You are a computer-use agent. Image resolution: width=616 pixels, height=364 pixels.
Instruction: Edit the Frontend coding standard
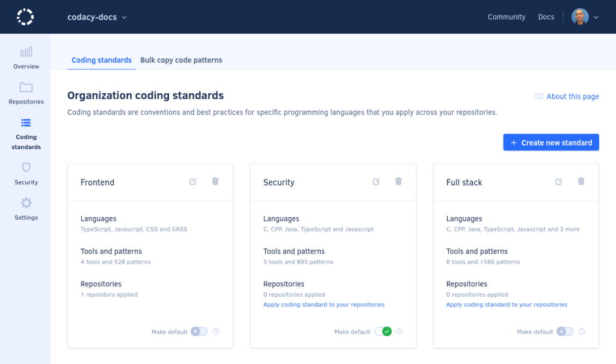pyautogui.click(x=193, y=181)
